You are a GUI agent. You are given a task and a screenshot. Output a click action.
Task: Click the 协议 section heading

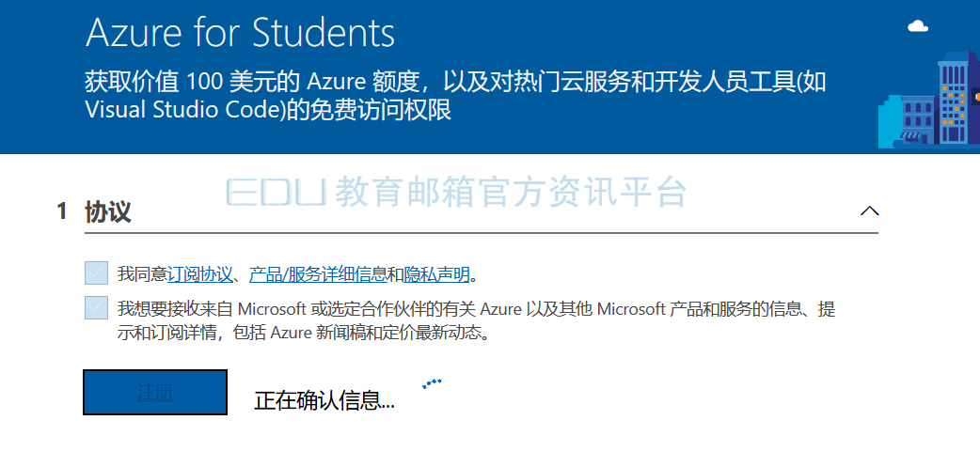[x=107, y=212]
